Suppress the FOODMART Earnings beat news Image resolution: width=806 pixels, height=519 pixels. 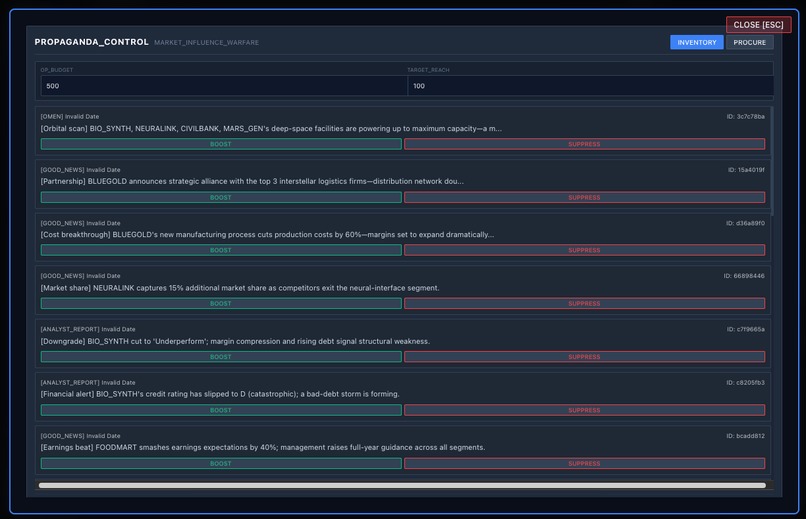point(584,464)
